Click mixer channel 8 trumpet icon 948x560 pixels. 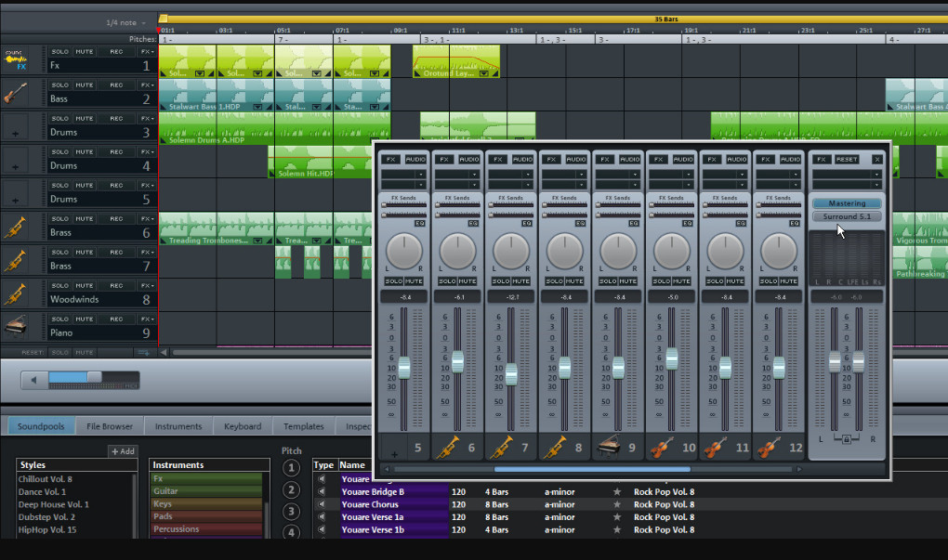pyautogui.click(x=555, y=447)
